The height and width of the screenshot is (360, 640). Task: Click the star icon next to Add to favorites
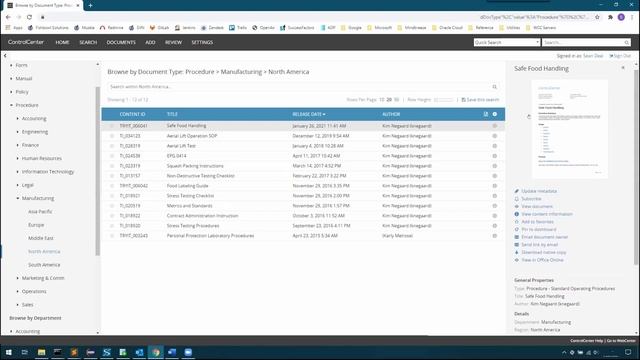click(x=517, y=222)
